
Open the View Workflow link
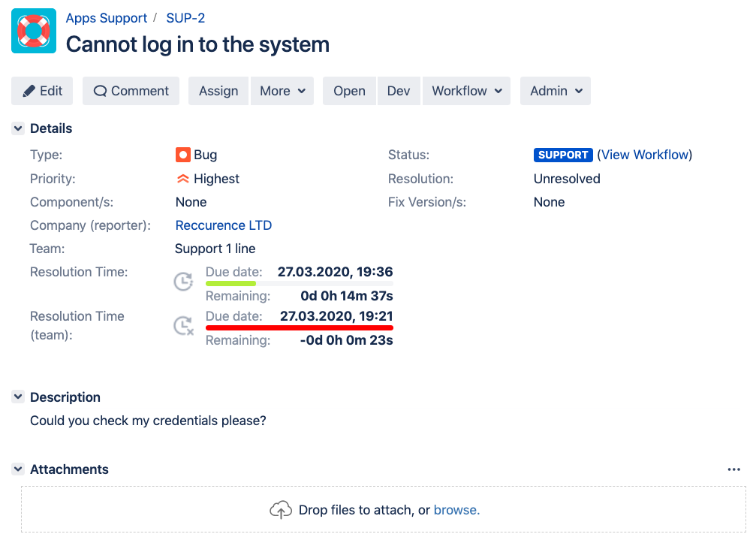(x=645, y=155)
